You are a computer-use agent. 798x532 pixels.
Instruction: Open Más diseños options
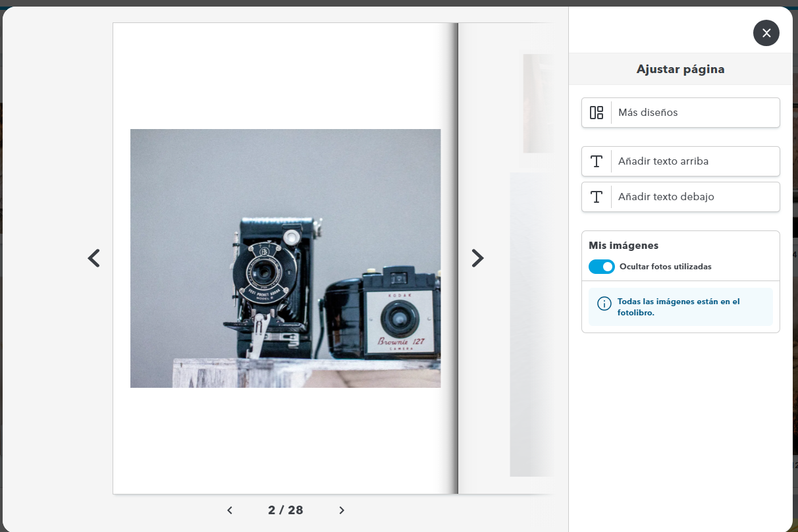(x=681, y=113)
